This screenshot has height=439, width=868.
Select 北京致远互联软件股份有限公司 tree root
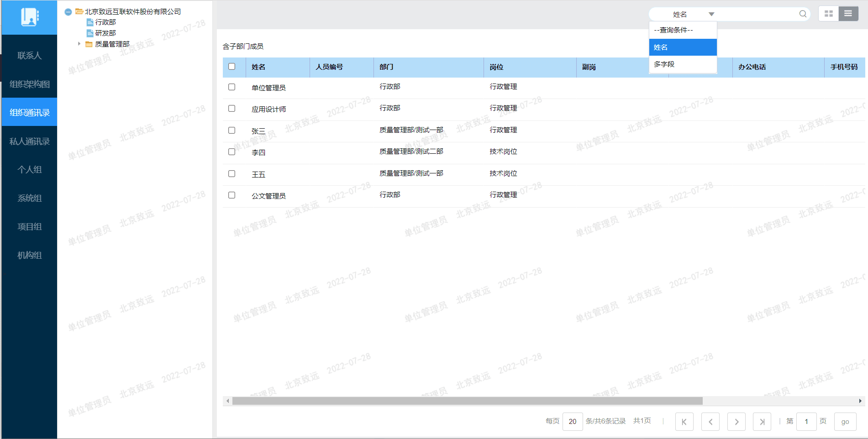(x=133, y=12)
